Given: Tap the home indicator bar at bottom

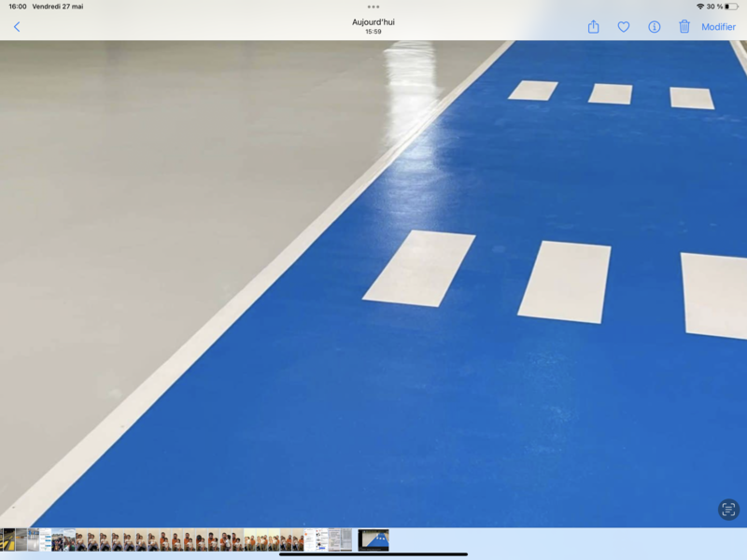Looking at the screenshot, I should coord(373,554).
